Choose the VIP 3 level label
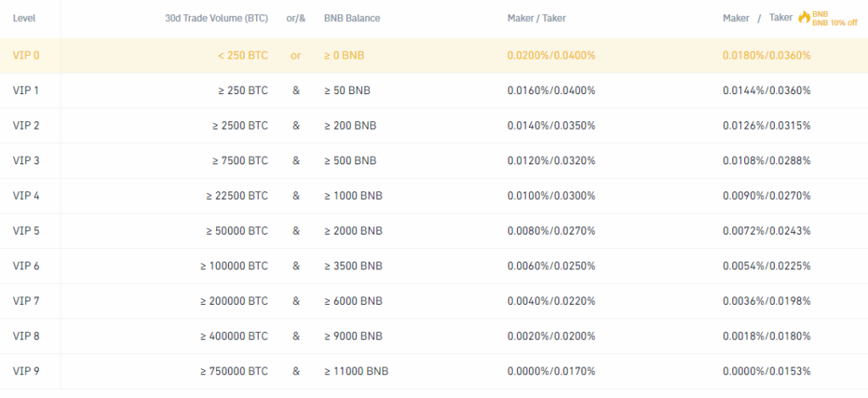Viewport: 868px width, 398px height. (26, 161)
